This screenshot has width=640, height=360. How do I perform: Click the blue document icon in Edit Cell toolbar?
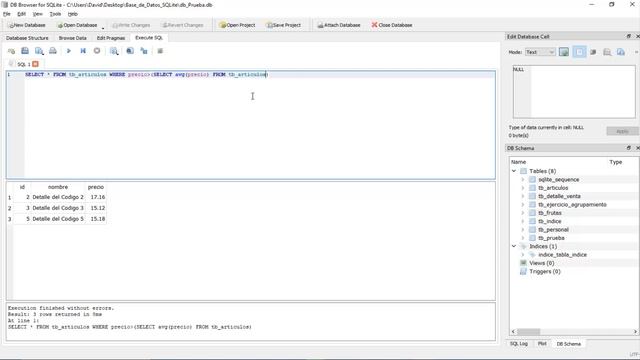point(621,52)
